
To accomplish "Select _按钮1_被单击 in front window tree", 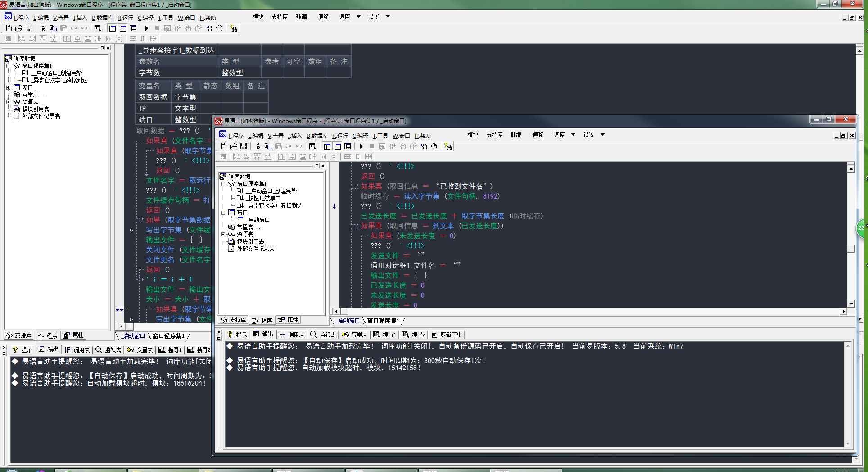I will click(263, 198).
